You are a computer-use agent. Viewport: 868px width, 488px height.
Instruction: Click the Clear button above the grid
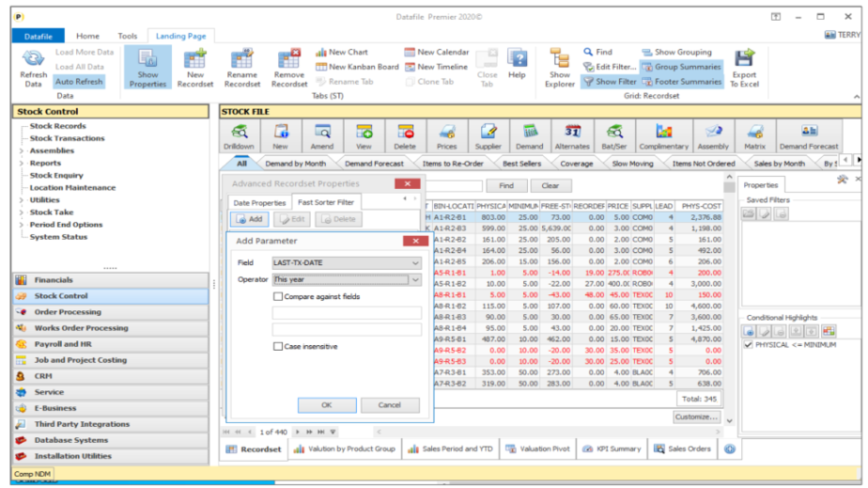click(550, 185)
